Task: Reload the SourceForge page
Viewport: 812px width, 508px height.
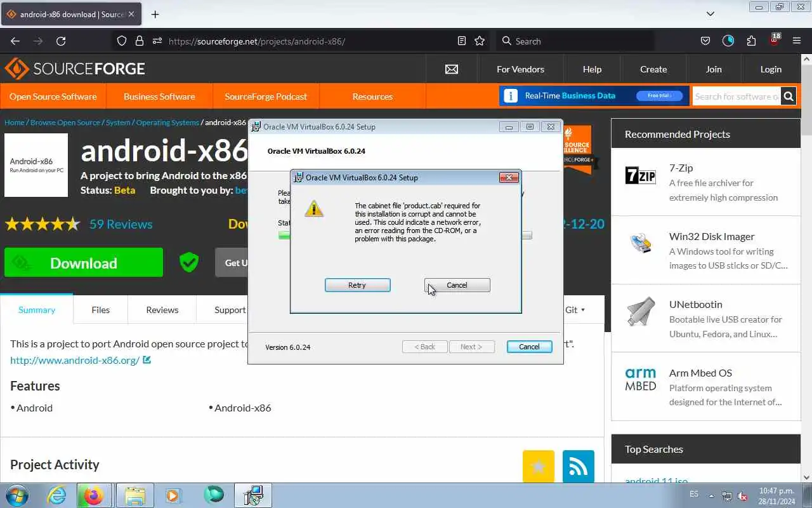Action: [61, 41]
